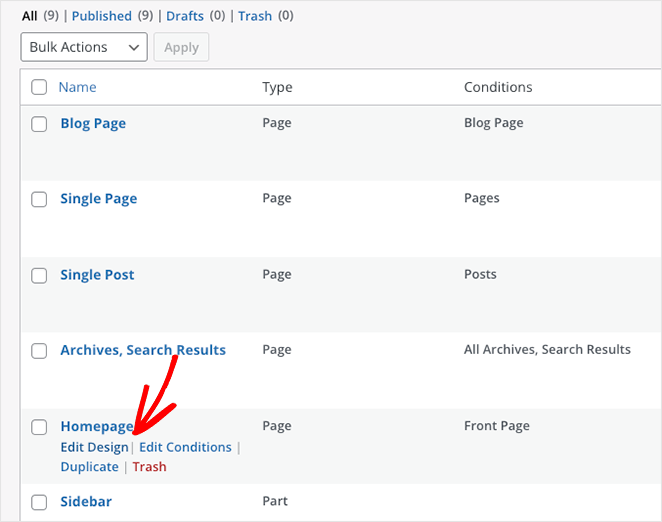Click 'Page' type in Single Page row
The height and width of the screenshot is (522, 662).
click(x=277, y=198)
